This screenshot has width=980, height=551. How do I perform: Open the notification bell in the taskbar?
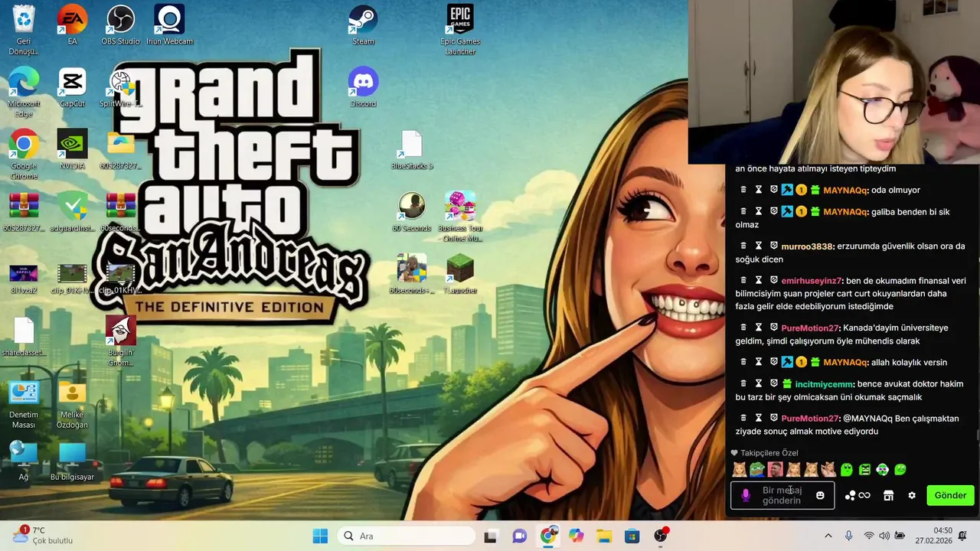click(963, 536)
